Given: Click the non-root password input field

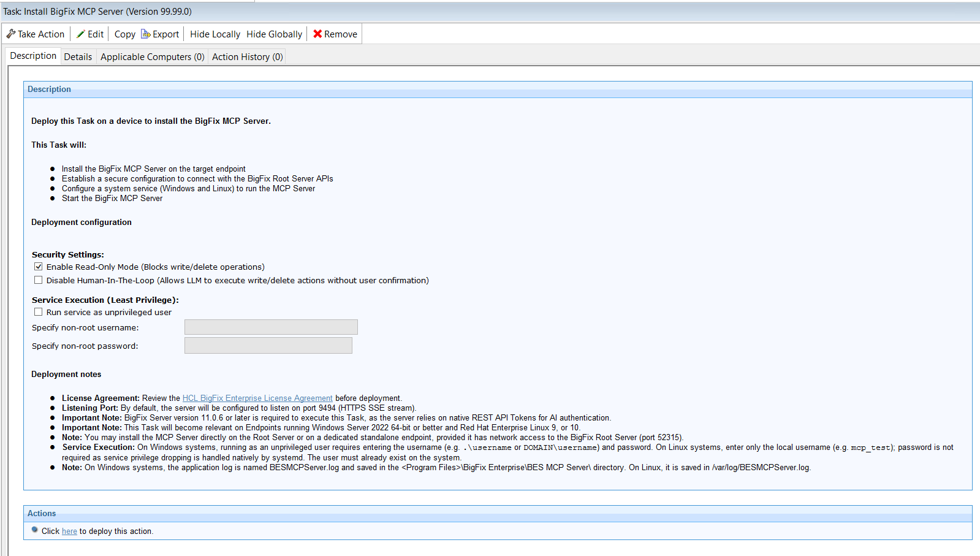Looking at the screenshot, I should point(268,346).
